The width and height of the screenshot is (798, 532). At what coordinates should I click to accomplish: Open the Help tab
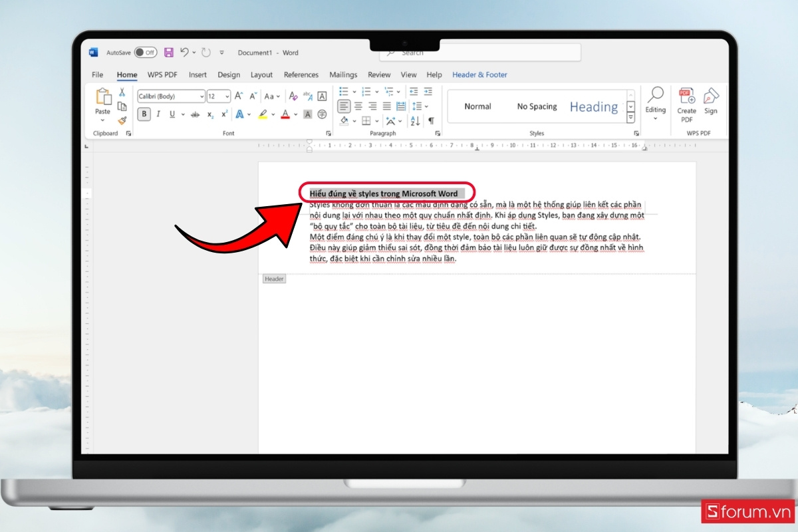click(x=434, y=74)
